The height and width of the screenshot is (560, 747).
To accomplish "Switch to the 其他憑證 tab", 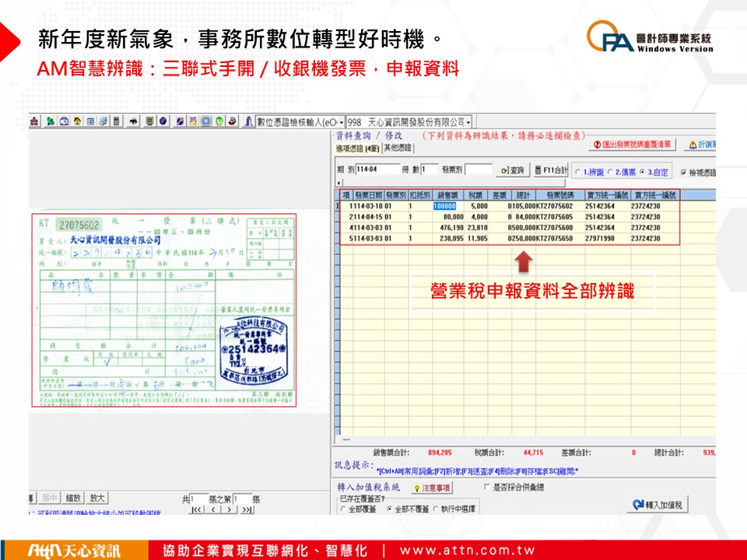I will coord(397,148).
